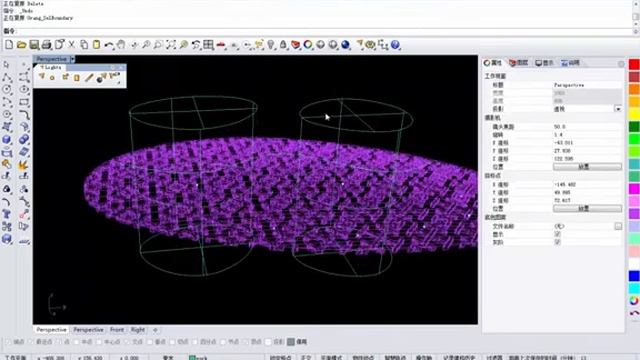Toggle the 停用 (Disable) osnap checkbox
This screenshot has height=360, width=640.
(291, 342)
